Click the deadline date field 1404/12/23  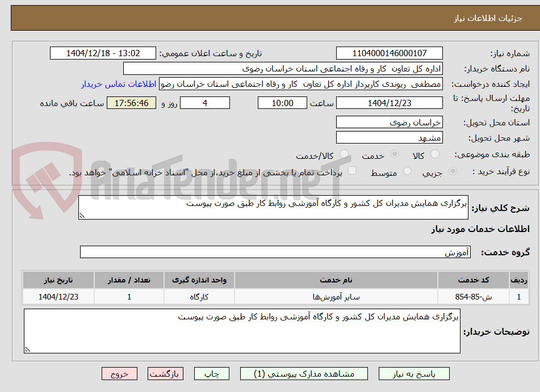click(389, 103)
